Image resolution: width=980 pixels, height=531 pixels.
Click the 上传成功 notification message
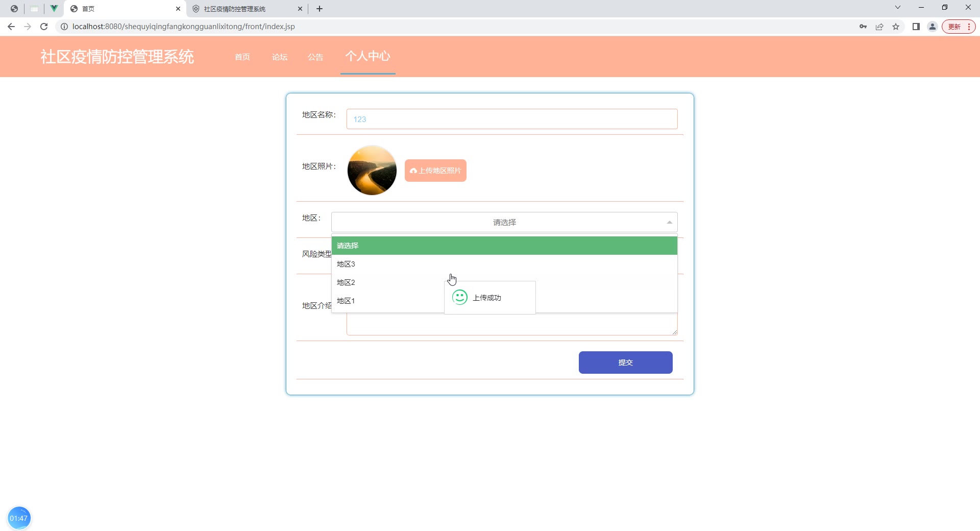(x=490, y=298)
